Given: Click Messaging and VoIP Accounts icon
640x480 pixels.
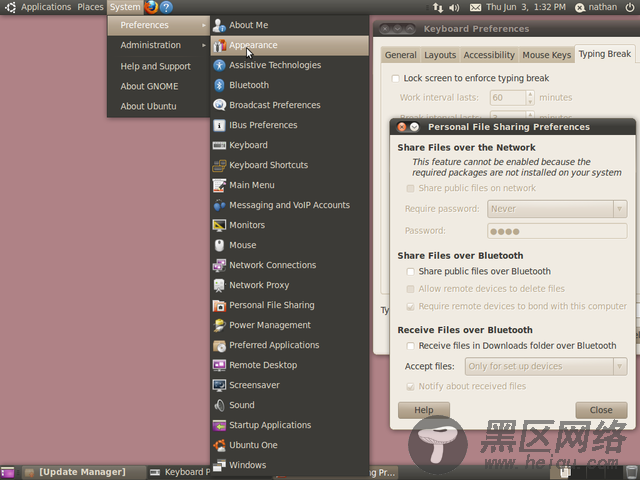Looking at the screenshot, I should click(219, 205).
